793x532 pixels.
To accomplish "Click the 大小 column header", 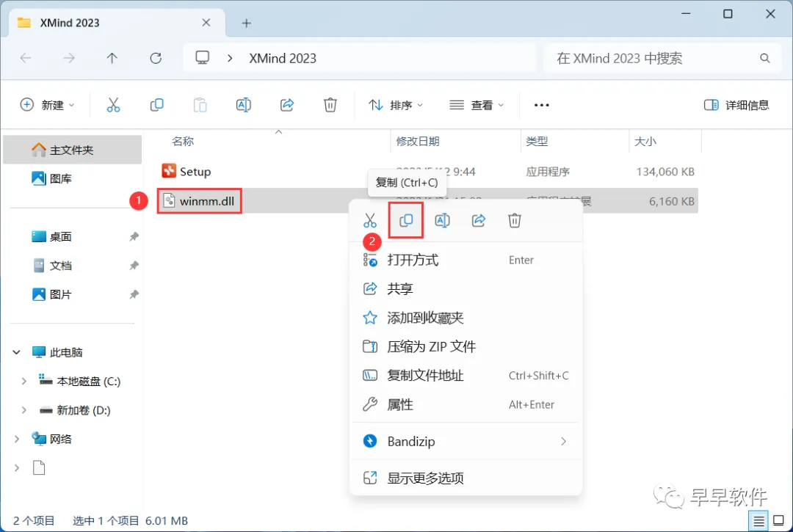I will click(x=645, y=142).
